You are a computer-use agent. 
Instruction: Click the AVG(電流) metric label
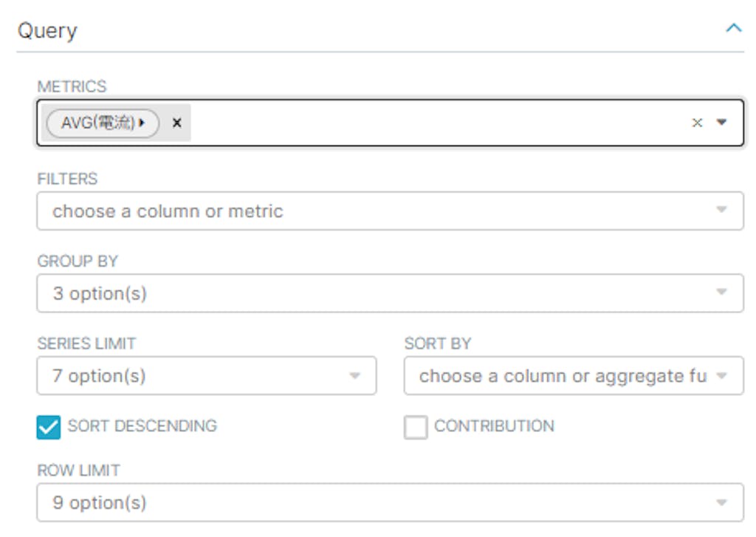coord(97,123)
